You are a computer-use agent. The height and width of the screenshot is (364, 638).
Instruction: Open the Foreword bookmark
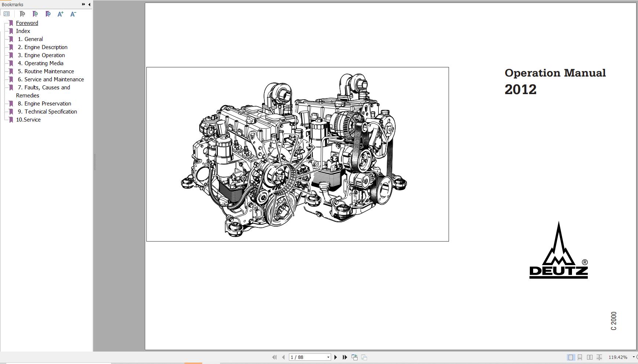(x=27, y=23)
